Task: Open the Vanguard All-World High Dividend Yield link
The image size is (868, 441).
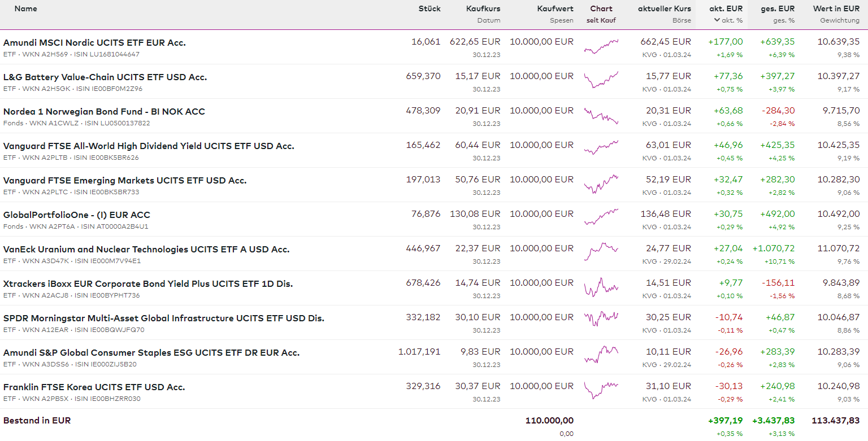Action: 149,146
